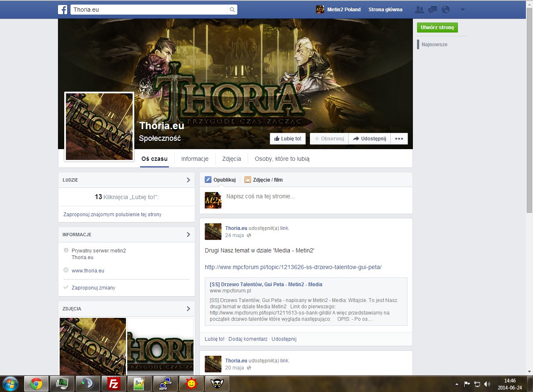Open notifications globe icon
The image size is (533, 392).
[x=445, y=10]
